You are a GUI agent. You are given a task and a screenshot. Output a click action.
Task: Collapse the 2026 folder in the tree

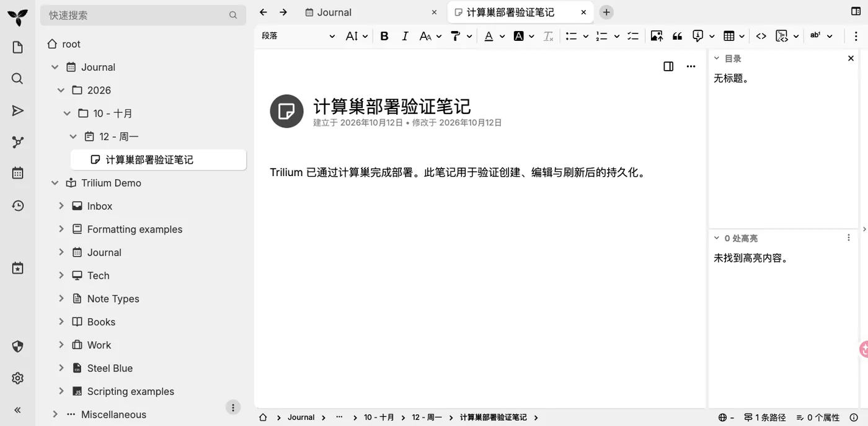point(61,90)
